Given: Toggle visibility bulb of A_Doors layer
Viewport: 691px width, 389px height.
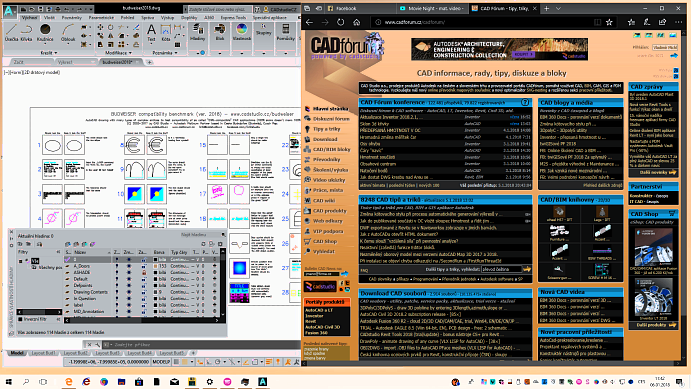Looking at the screenshot, I should pyautogui.click(x=117, y=266).
